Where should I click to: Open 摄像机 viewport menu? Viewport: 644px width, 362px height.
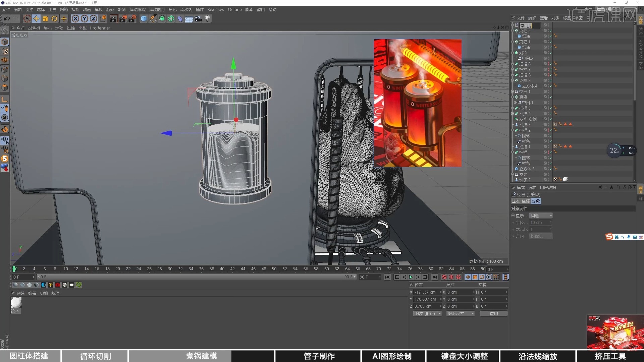click(x=34, y=28)
